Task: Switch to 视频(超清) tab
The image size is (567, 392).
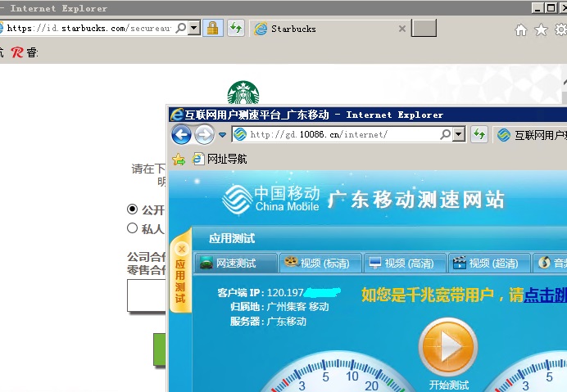Action: click(489, 263)
